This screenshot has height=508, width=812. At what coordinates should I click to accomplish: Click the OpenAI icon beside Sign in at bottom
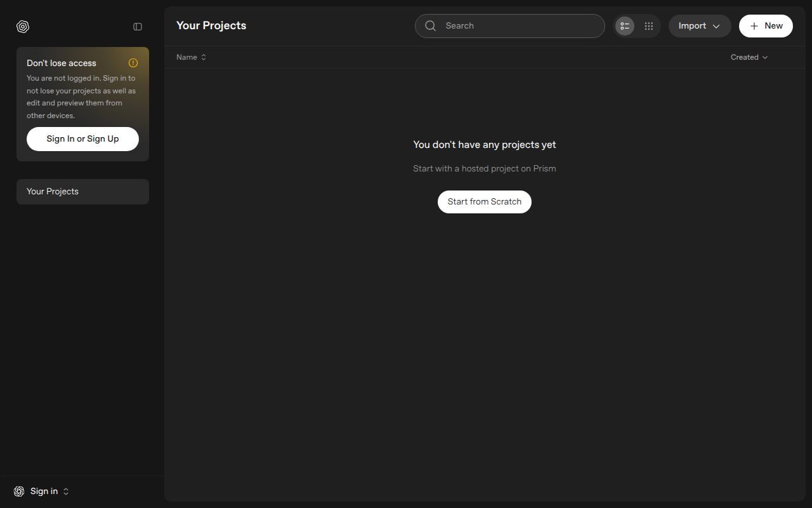pos(19,491)
